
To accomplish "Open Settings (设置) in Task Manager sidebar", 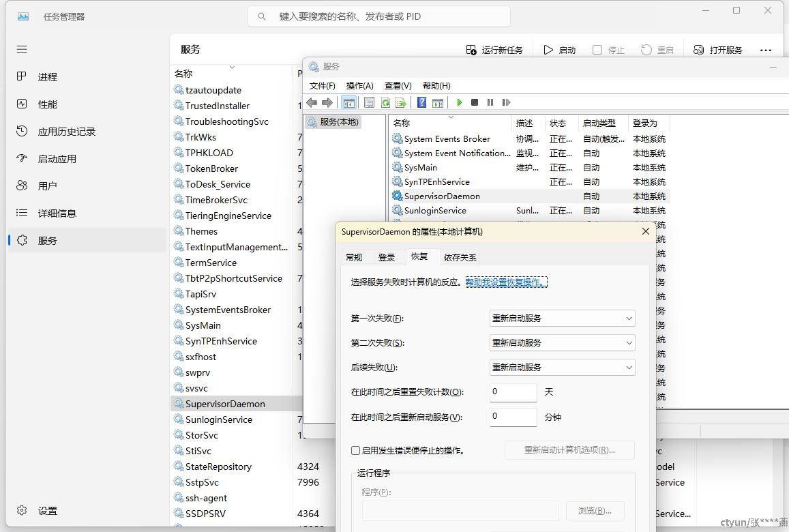I will [x=87, y=510].
